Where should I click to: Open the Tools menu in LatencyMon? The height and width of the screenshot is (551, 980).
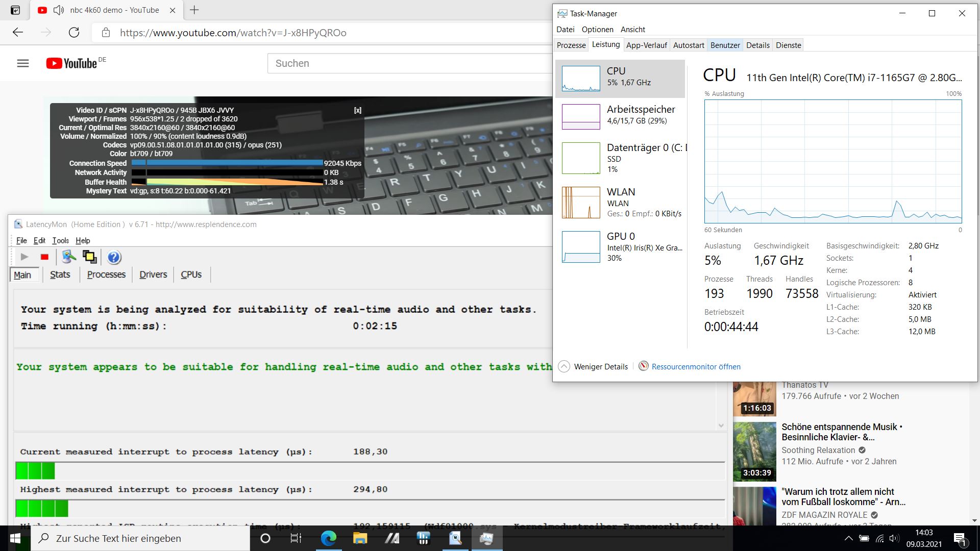point(60,240)
